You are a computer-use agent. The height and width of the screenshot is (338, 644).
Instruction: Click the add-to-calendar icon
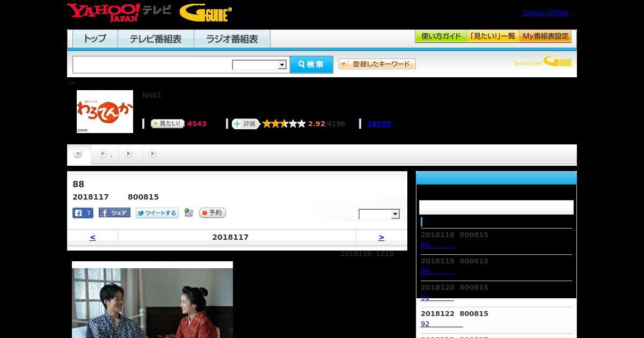188,212
